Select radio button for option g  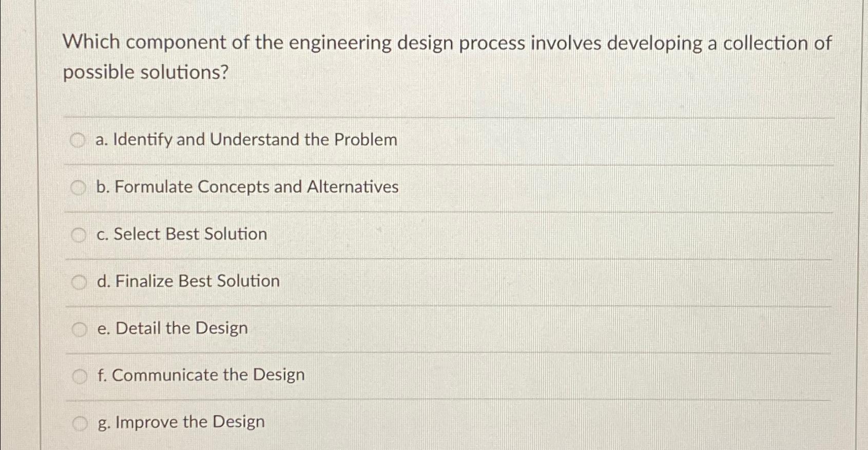[79, 423]
